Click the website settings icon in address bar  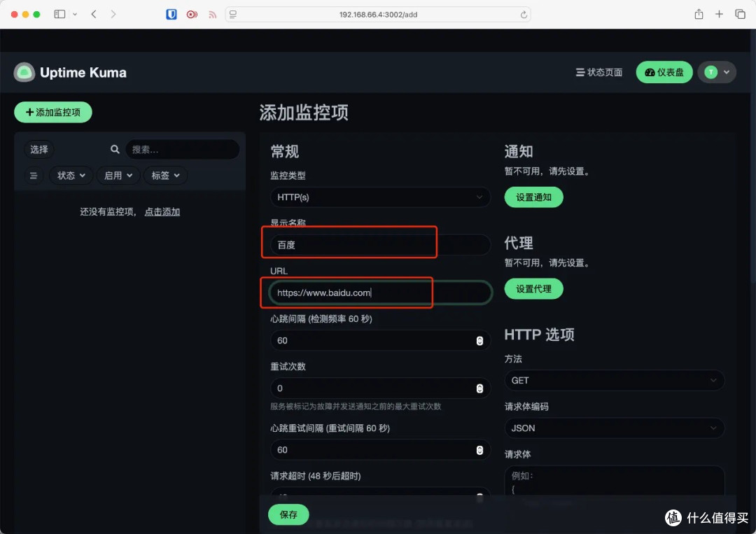(x=233, y=15)
